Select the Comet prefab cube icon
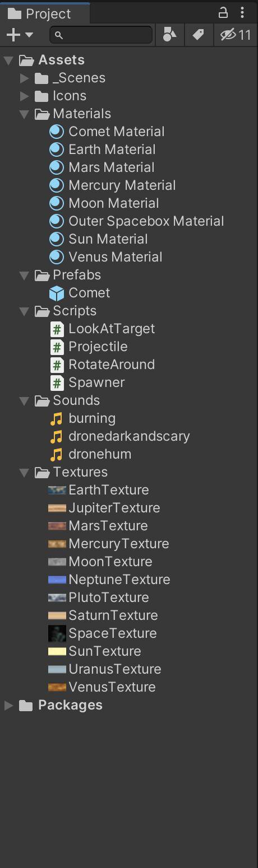The height and width of the screenshot is (868, 258). [57, 293]
